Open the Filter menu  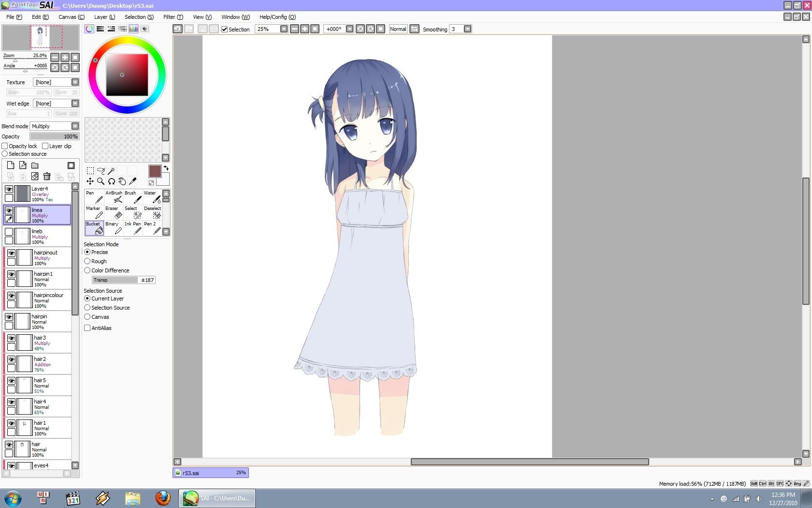click(x=173, y=17)
